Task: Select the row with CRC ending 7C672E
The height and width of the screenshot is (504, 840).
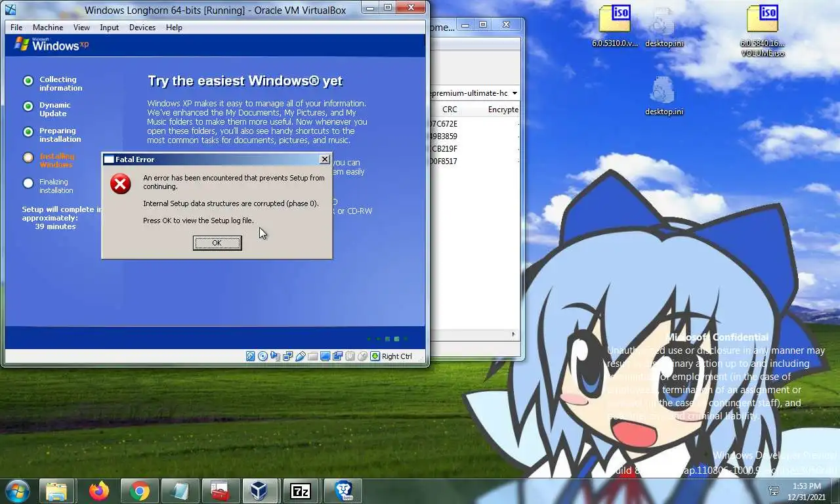Action: coord(474,124)
